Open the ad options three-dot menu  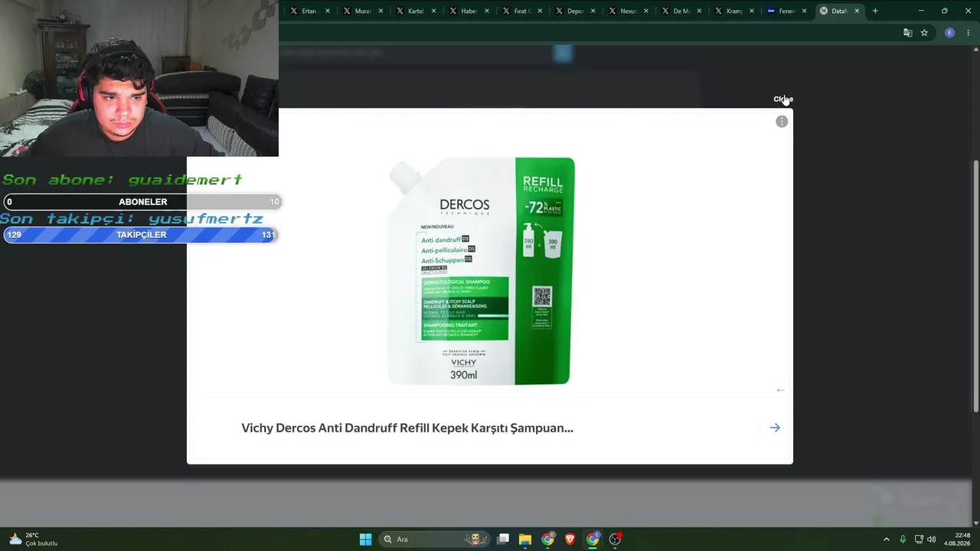[782, 122]
